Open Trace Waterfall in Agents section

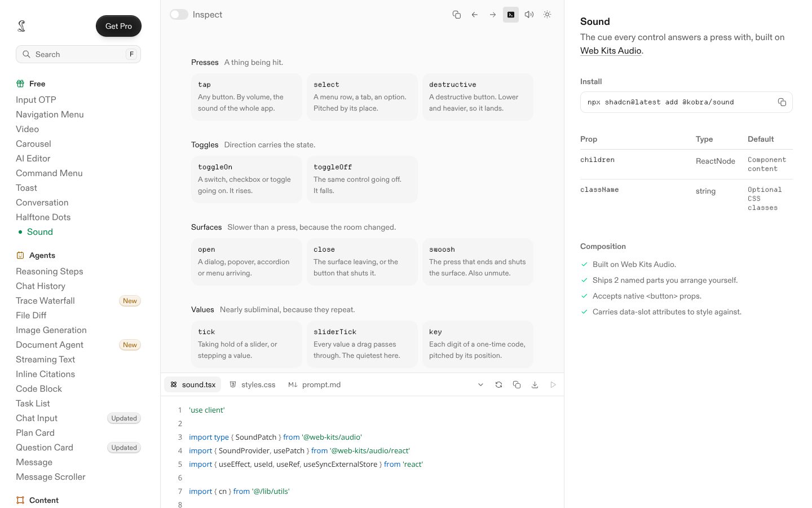coord(45,300)
